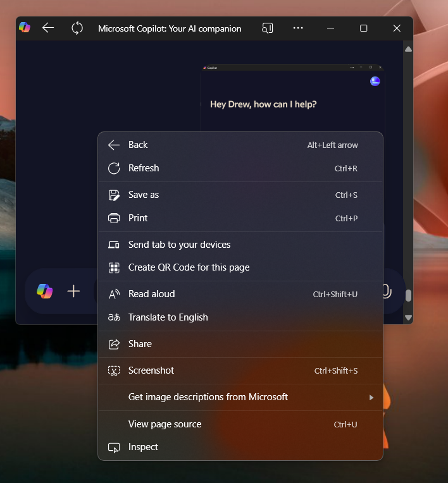This screenshot has height=483, width=448.
Task: Minimize the Copilot window
Action: [330, 28]
